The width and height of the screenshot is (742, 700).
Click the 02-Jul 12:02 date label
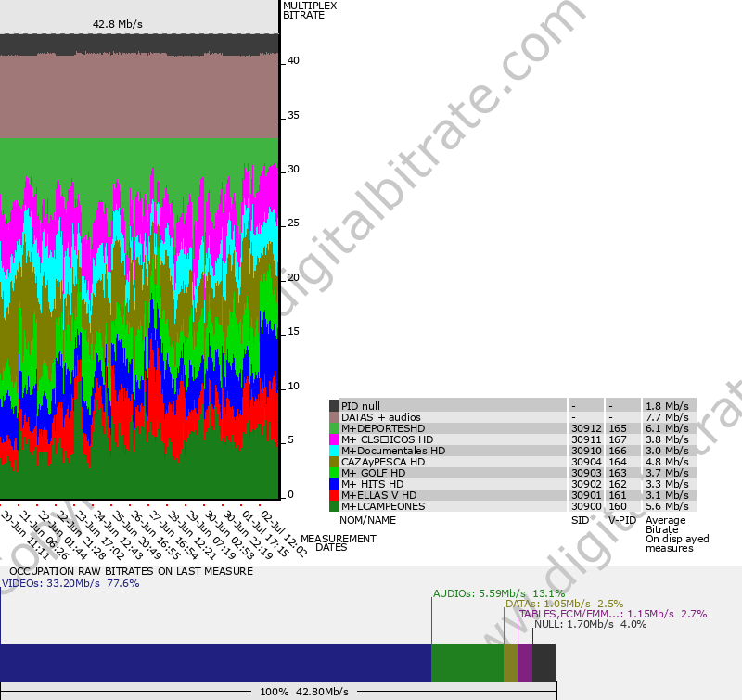coord(284,533)
